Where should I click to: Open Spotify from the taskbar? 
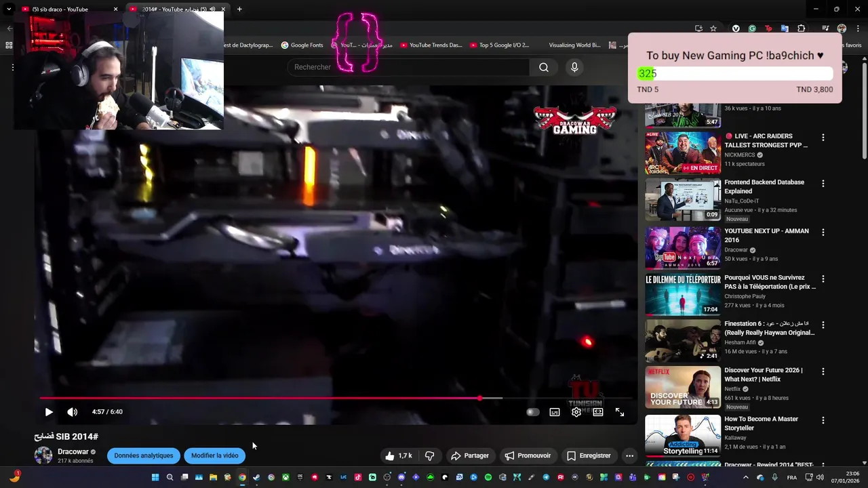coord(488,477)
